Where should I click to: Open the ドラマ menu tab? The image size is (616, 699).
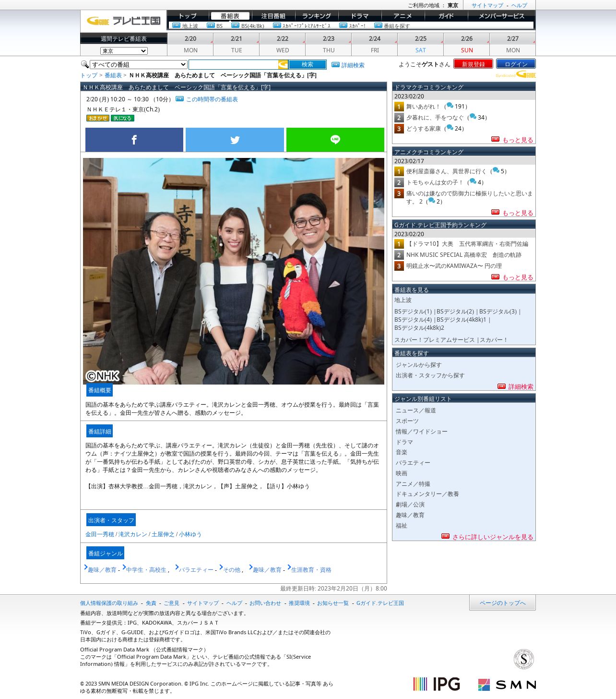[x=360, y=16]
